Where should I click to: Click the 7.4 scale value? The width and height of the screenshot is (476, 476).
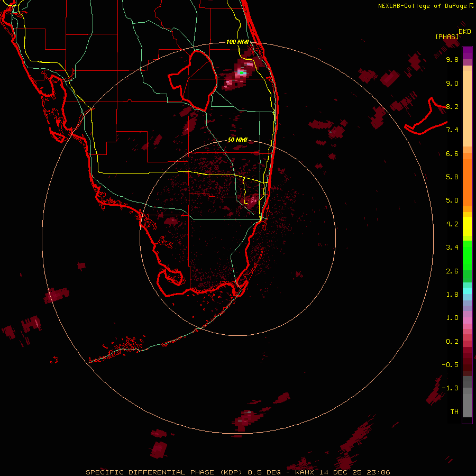pyautogui.click(x=452, y=130)
